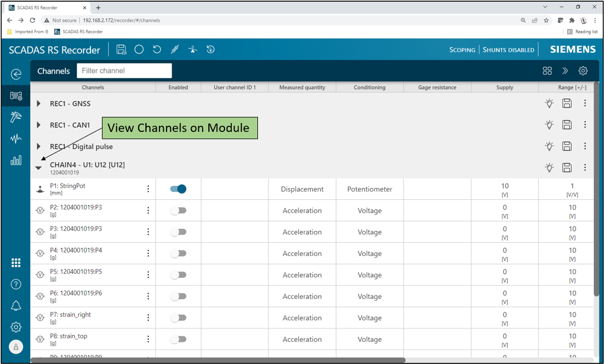Click the save icon in top toolbar
605x364 pixels.
121,50
